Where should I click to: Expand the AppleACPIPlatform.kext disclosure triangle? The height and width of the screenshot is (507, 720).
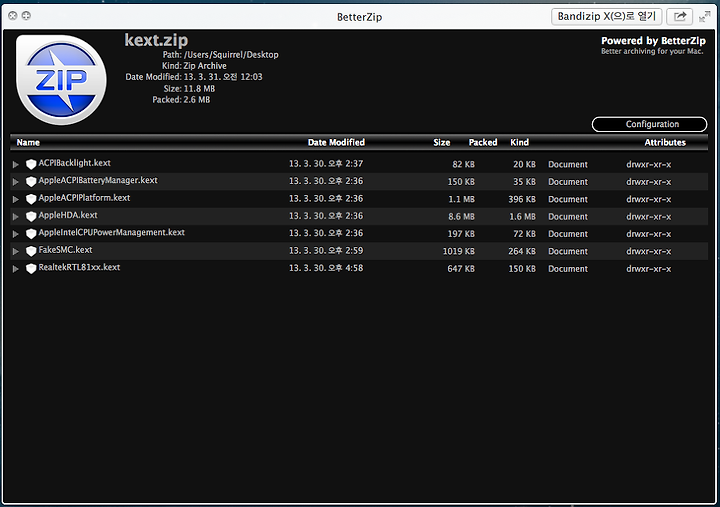[x=16, y=199]
